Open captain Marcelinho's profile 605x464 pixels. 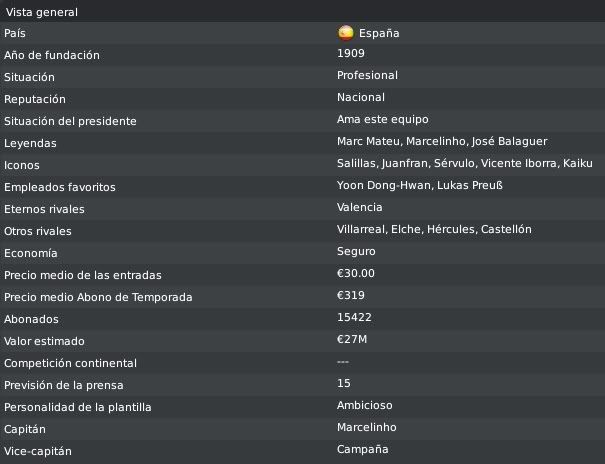(x=367, y=427)
